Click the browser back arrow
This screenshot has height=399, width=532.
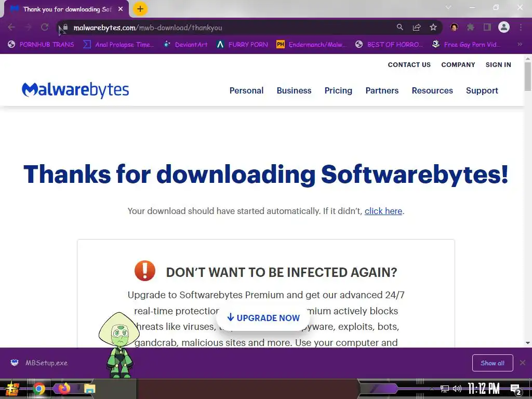click(x=11, y=28)
